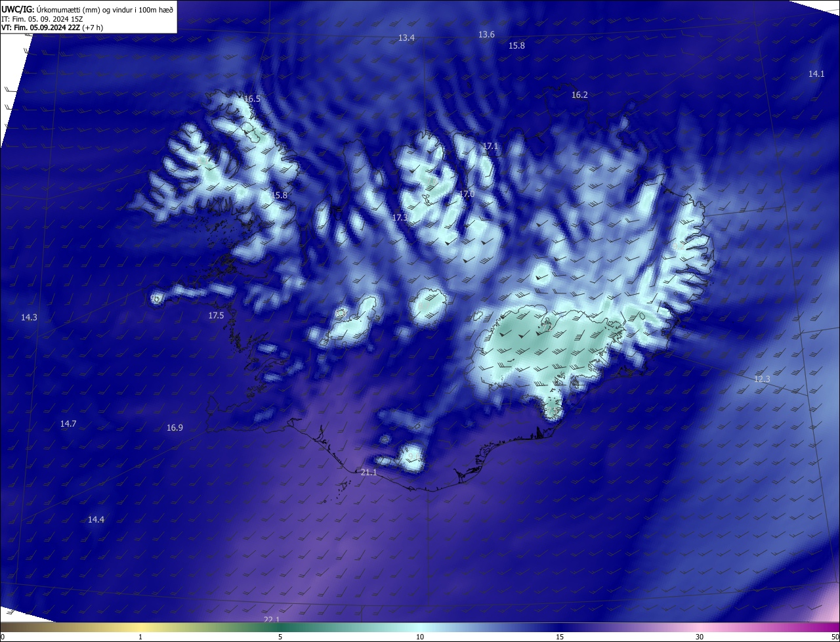Click the 30 tick on the color scale
The height and width of the screenshot is (642, 840).
700,637
